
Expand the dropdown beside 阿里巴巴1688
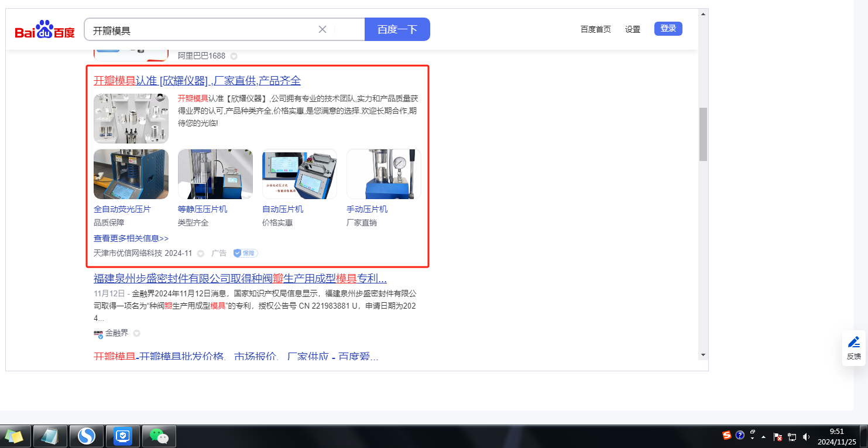pyautogui.click(x=234, y=56)
